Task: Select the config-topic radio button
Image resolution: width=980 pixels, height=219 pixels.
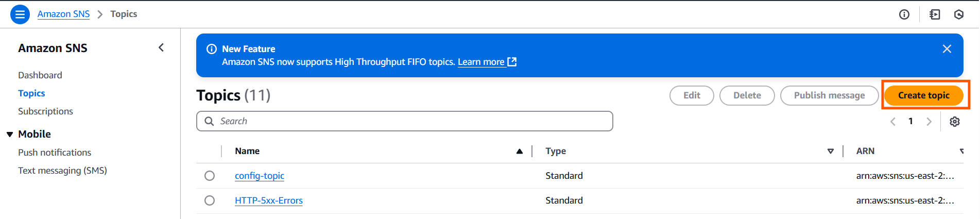Action: [x=210, y=176]
